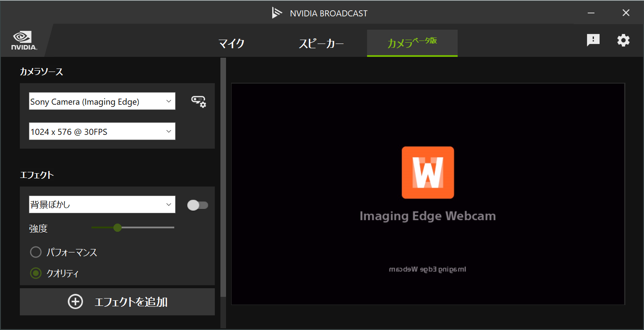
Task: Click the 強度 label
Action: 38,228
